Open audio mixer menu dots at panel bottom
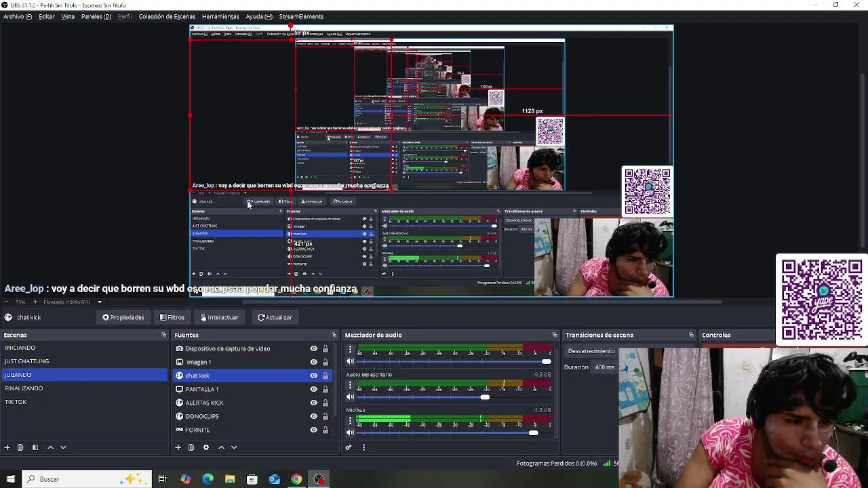 pos(363,447)
